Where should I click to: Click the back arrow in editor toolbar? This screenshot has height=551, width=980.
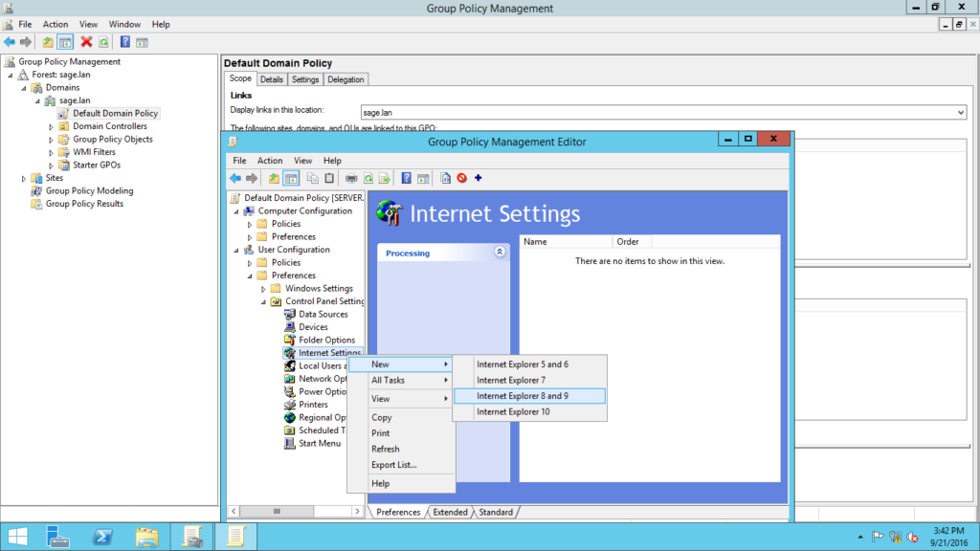click(235, 178)
